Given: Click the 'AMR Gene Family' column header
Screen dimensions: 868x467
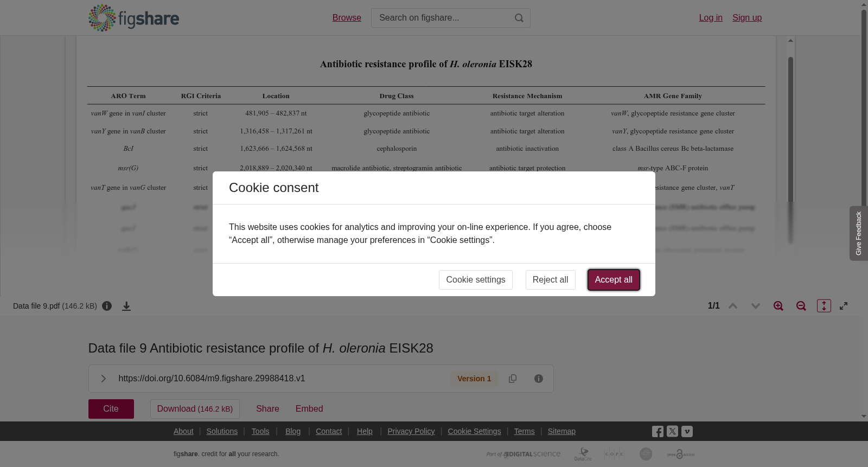Looking at the screenshot, I should [x=673, y=96].
